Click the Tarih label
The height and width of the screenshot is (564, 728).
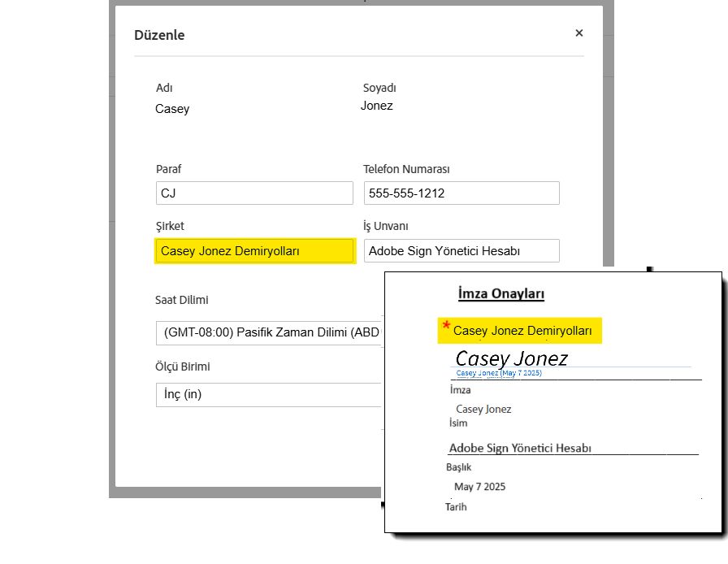[456, 507]
